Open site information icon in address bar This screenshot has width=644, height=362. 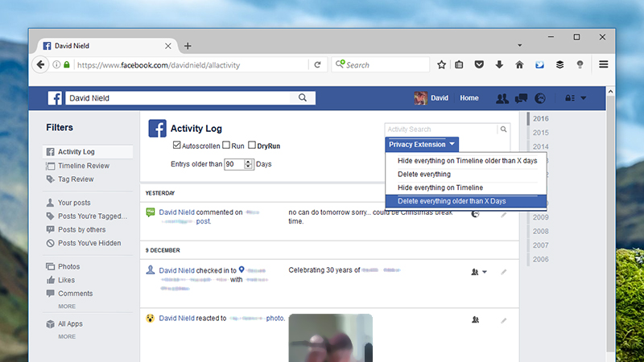56,64
